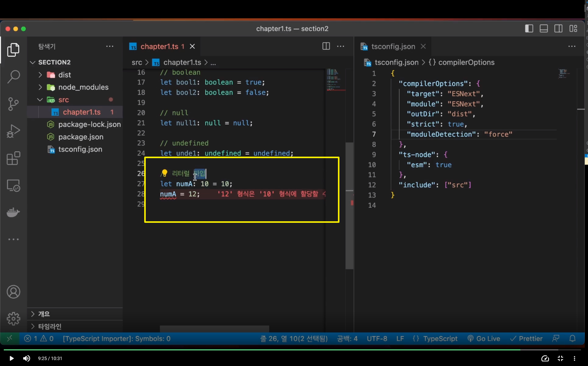The height and width of the screenshot is (366, 588).
Task: Click TypeScript Importer Symbols status item
Action: (117, 338)
